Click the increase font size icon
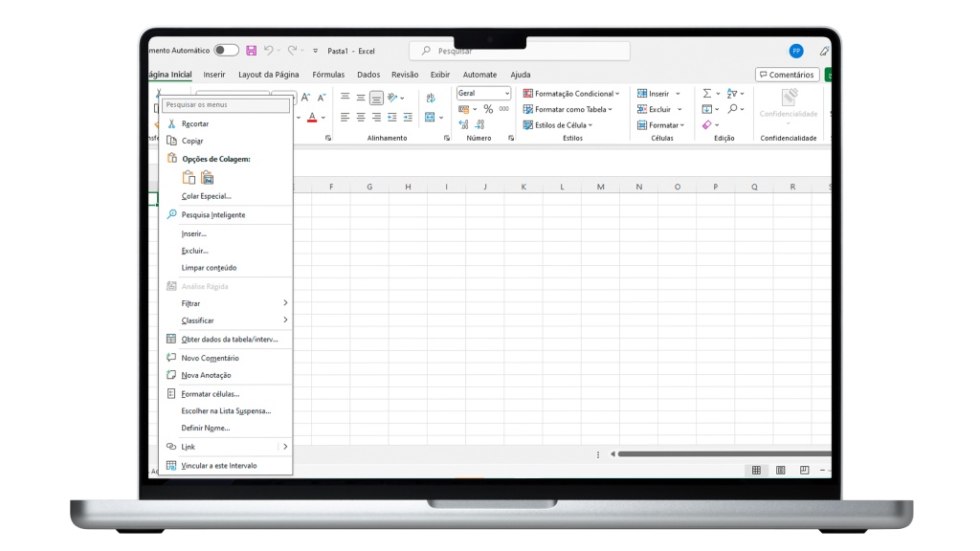Viewport: 980px width, 551px height. 306,98
